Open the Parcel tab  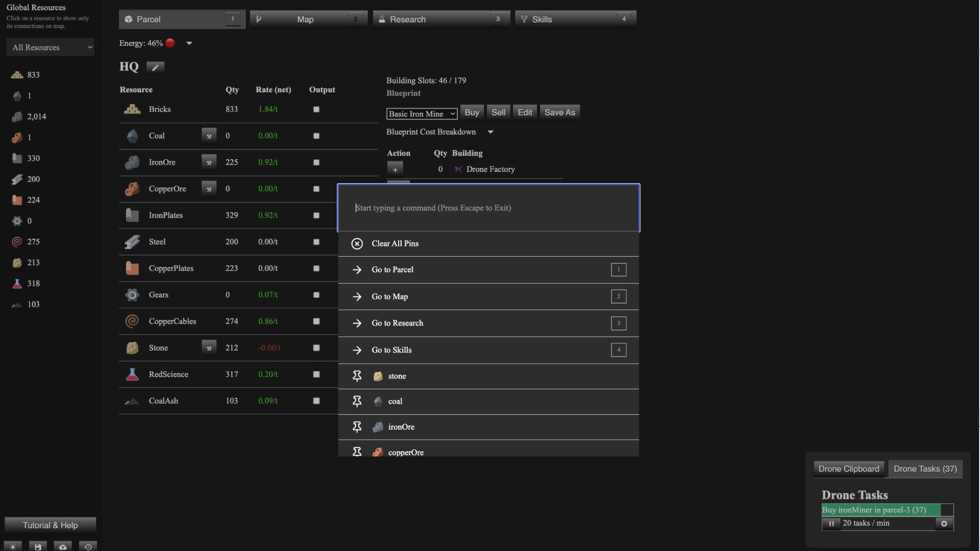(x=182, y=19)
